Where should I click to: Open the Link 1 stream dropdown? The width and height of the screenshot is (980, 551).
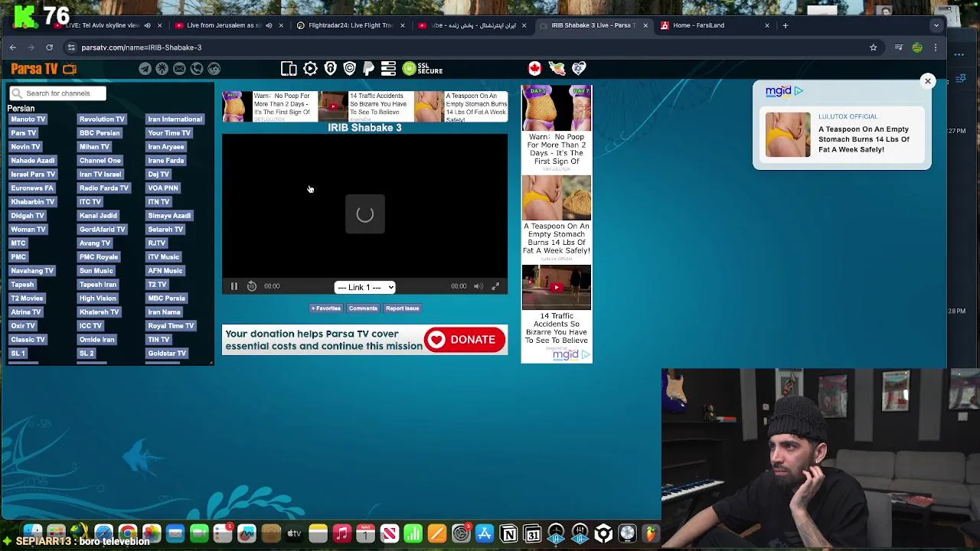pyautogui.click(x=364, y=288)
